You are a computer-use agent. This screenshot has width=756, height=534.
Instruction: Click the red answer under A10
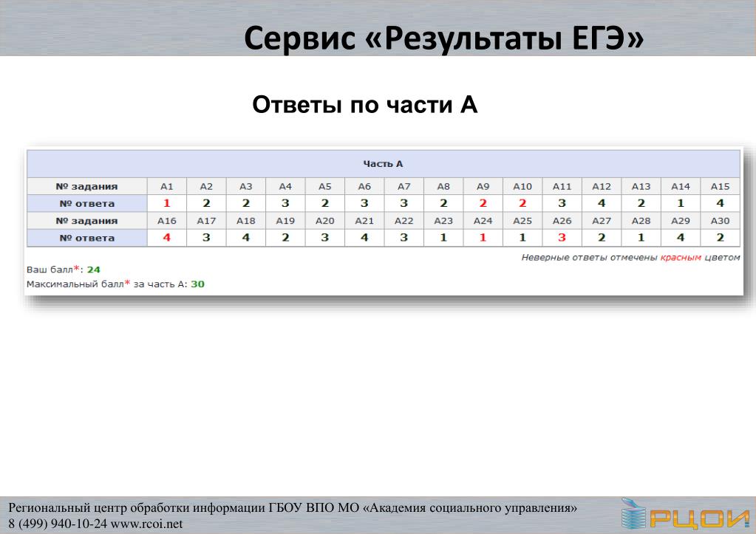point(522,203)
